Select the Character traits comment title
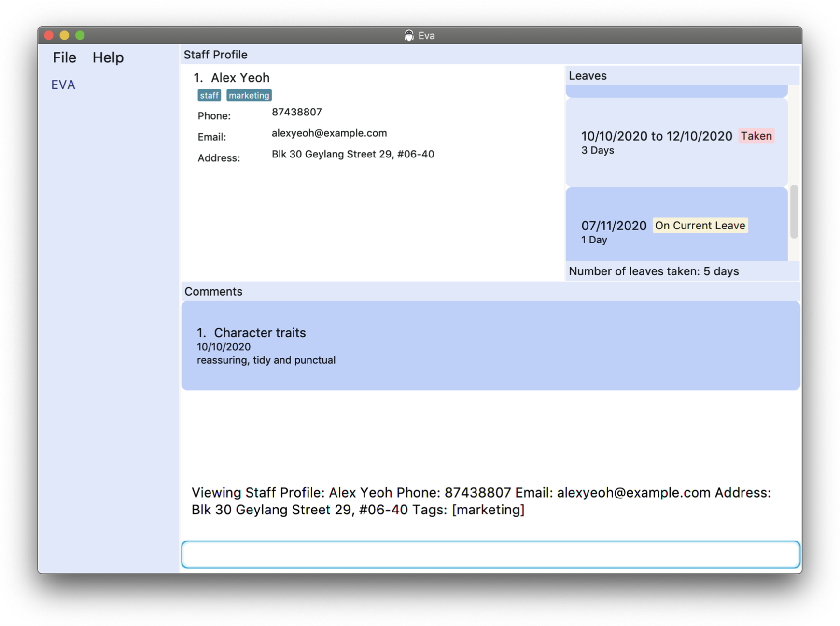The width and height of the screenshot is (840, 626). click(260, 333)
